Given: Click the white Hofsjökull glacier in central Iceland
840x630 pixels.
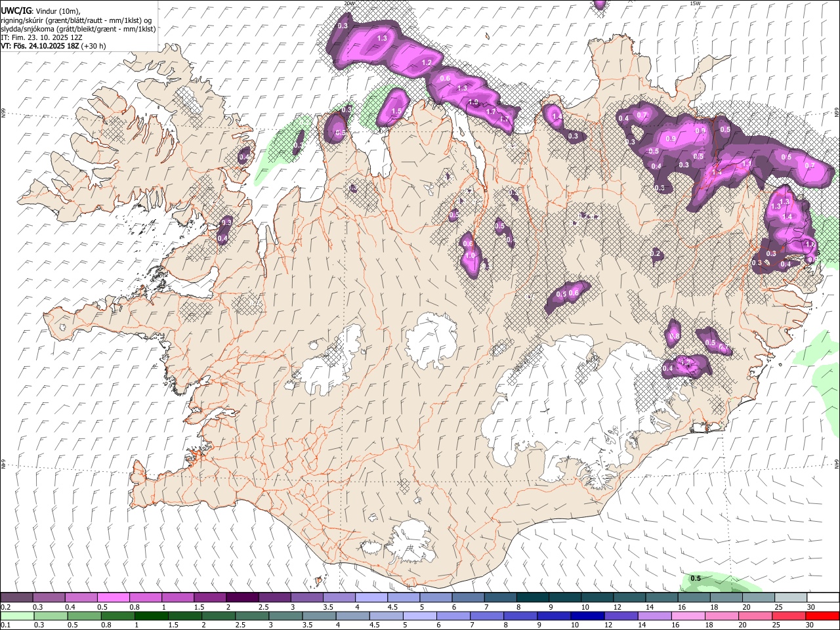Looking at the screenshot, I should tap(431, 341).
